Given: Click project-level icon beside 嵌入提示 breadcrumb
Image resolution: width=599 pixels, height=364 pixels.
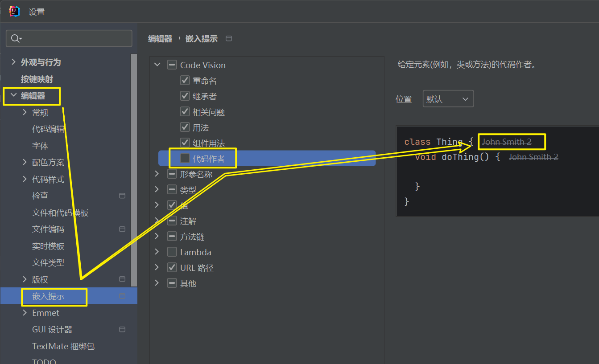Looking at the screenshot, I should coord(229,39).
